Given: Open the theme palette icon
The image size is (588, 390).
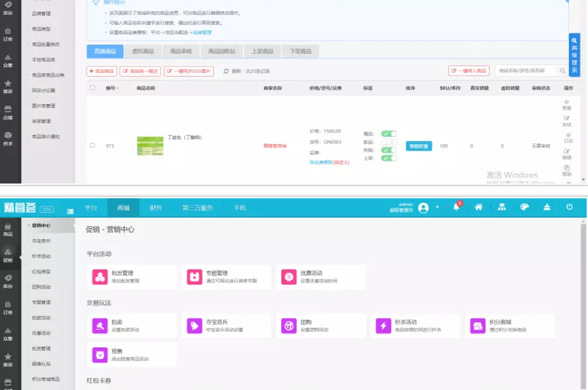Looking at the screenshot, I should [x=524, y=207].
